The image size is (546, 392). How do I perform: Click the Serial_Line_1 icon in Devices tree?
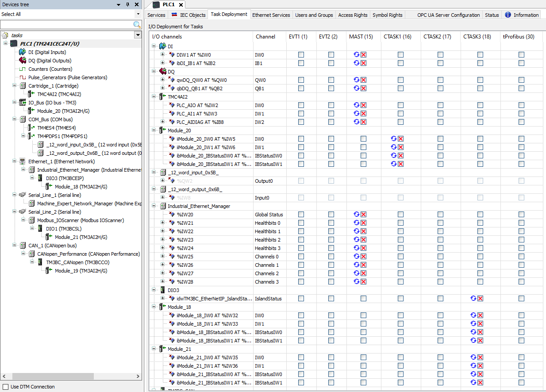[x=23, y=195]
